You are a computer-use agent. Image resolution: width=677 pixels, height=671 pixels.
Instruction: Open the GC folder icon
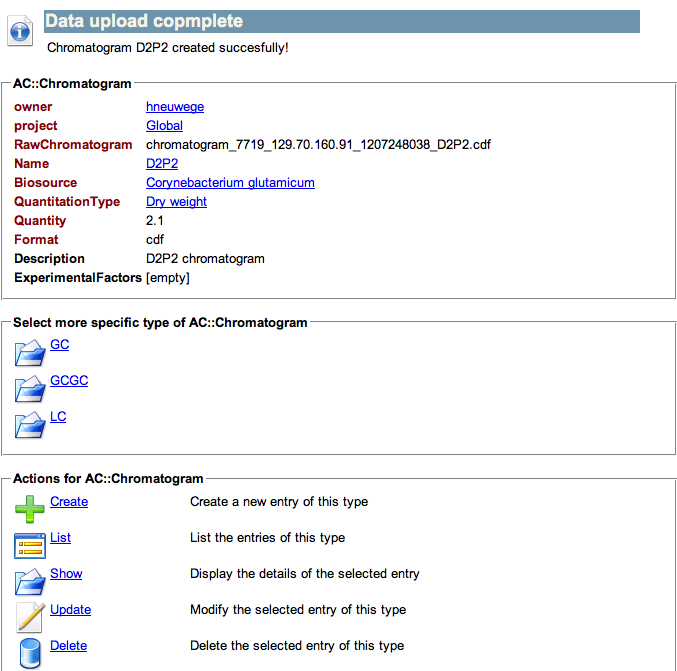point(30,353)
